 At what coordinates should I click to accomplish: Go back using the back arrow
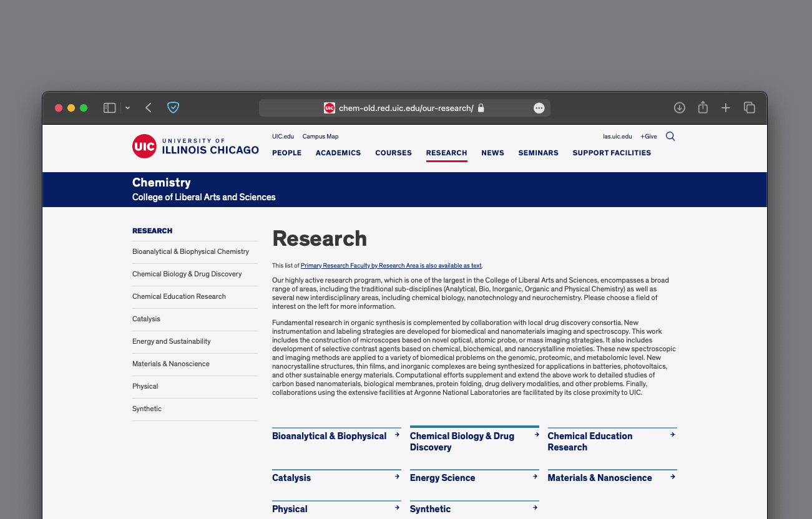coord(149,108)
